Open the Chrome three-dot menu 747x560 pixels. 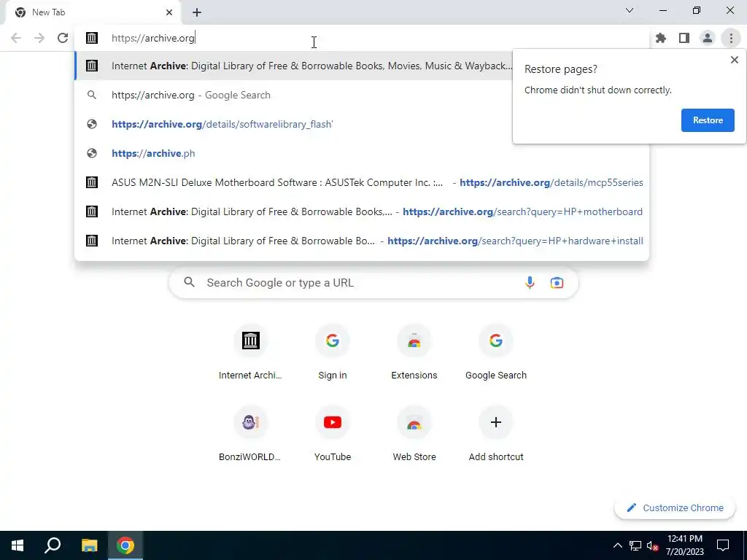pyautogui.click(x=731, y=38)
